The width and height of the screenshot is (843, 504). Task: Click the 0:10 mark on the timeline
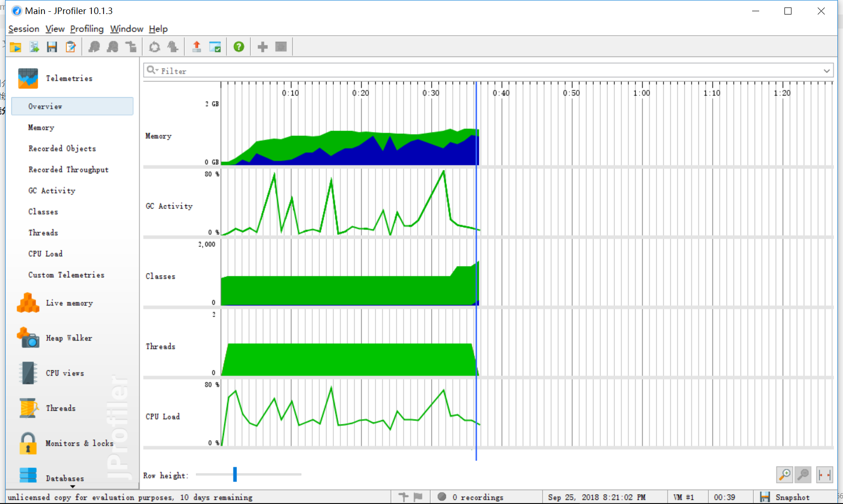tap(290, 93)
